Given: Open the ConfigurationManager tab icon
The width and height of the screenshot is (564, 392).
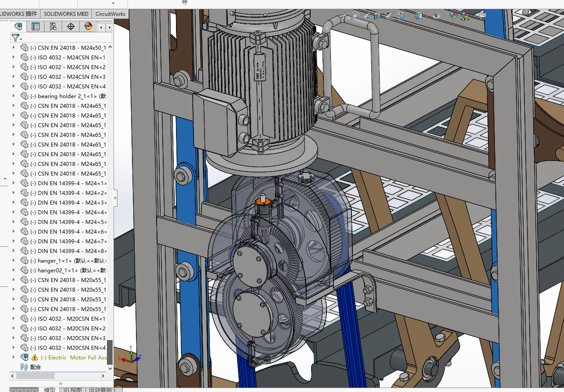Looking at the screenshot, I should click(53, 27).
